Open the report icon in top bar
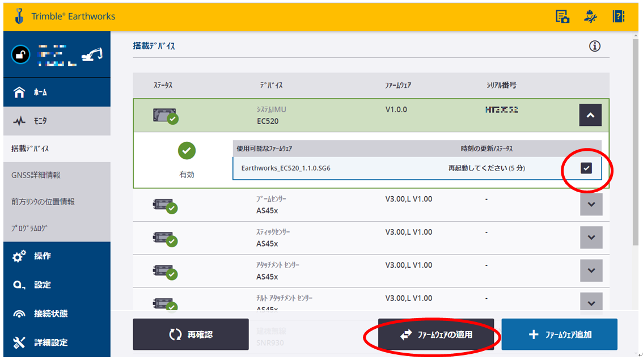 pyautogui.click(x=562, y=16)
